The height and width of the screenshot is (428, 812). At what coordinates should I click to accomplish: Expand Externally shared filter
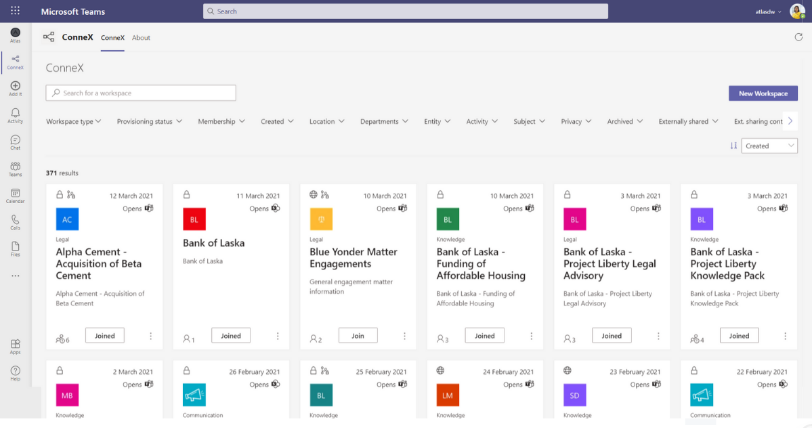(x=688, y=121)
